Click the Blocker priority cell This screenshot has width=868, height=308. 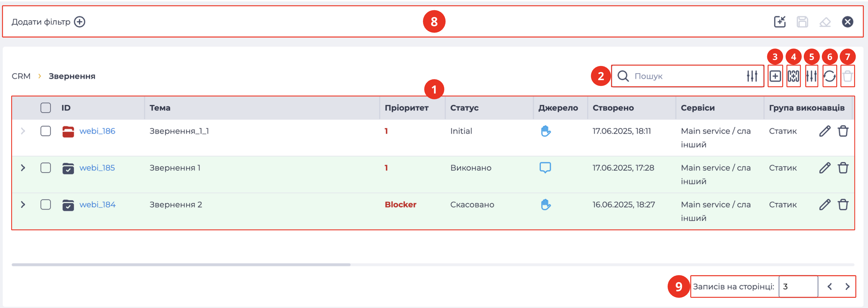tap(400, 205)
